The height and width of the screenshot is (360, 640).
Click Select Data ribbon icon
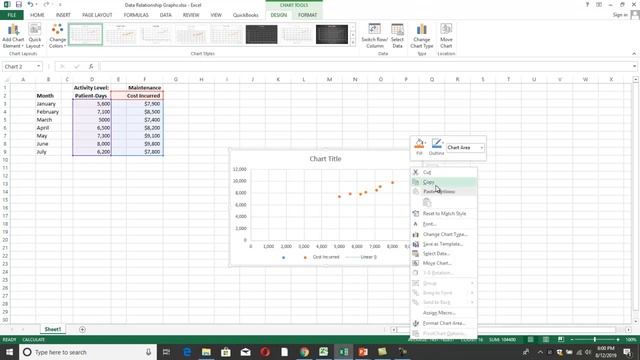click(x=397, y=36)
